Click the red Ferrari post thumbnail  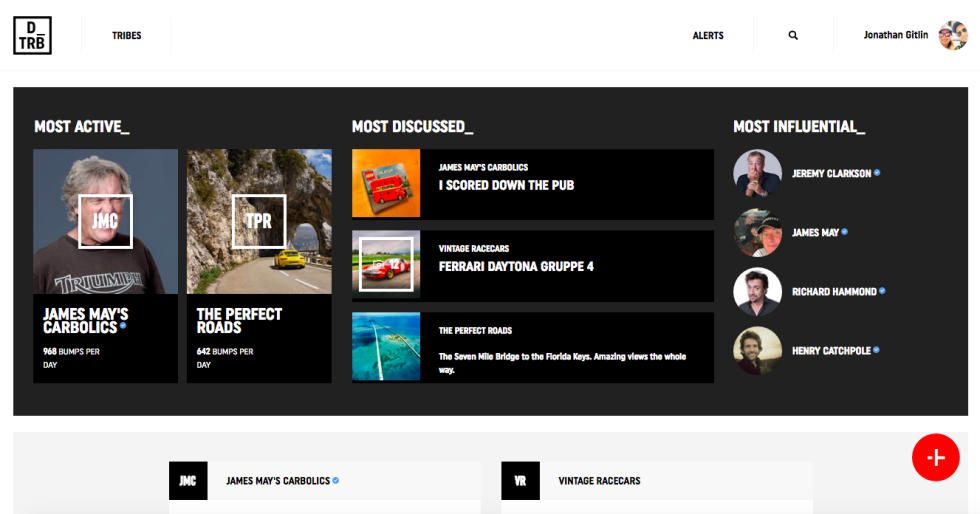386,265
